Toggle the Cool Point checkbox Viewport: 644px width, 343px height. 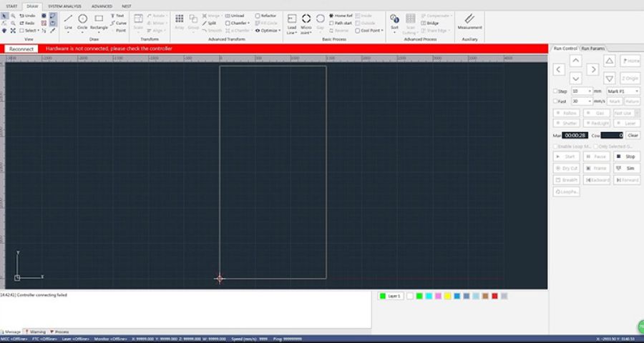(x=358, y=31)
